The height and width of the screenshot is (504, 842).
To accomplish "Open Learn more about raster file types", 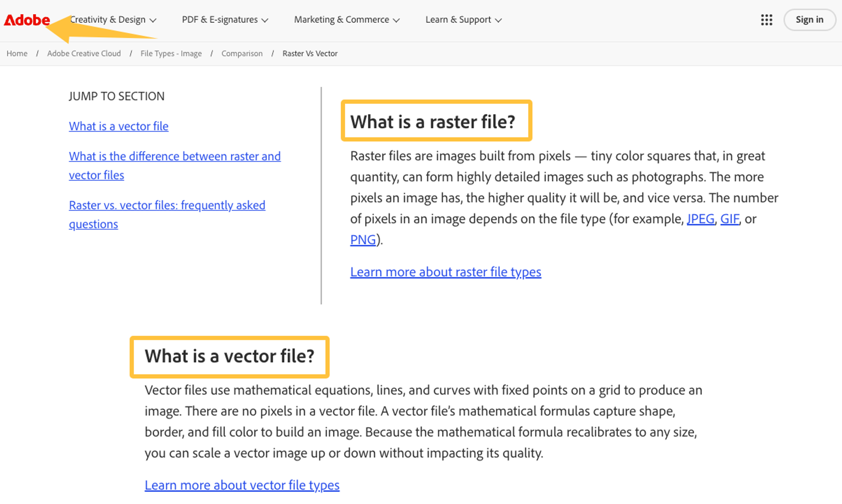I will [446, 272].
